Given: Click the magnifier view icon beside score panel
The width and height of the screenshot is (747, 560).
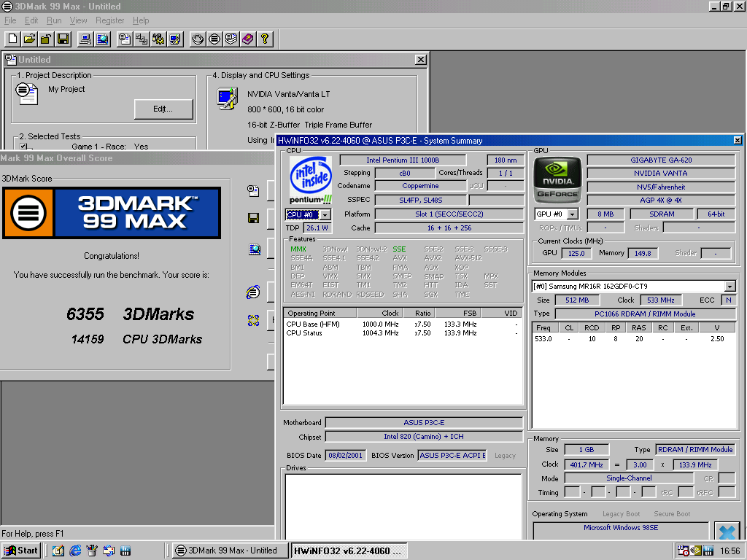Looking at the screenshot, I should pos(255,249).
